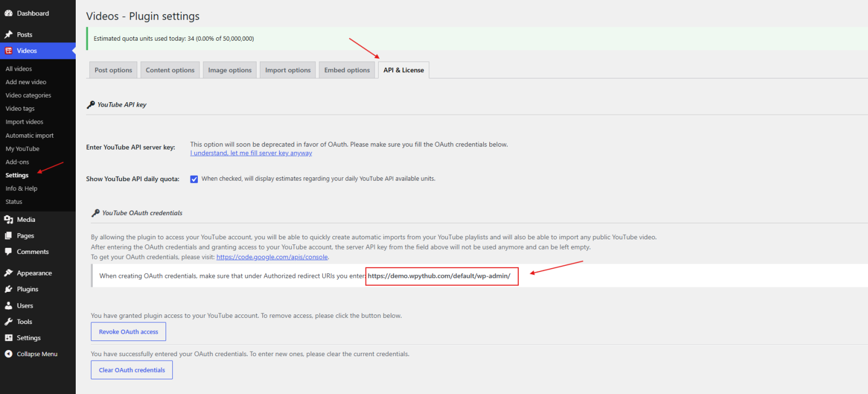
Task: Select the Embed options tab
Action: [x=347, y=70]
